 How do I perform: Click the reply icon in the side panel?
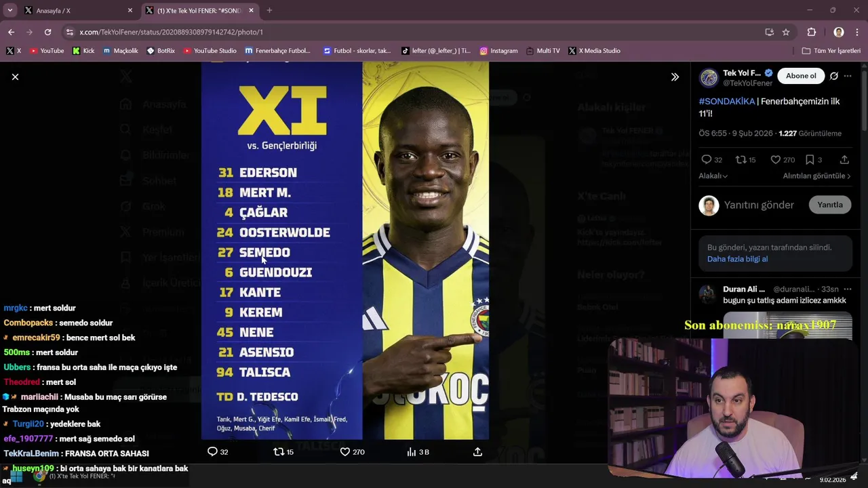point(707,159)
